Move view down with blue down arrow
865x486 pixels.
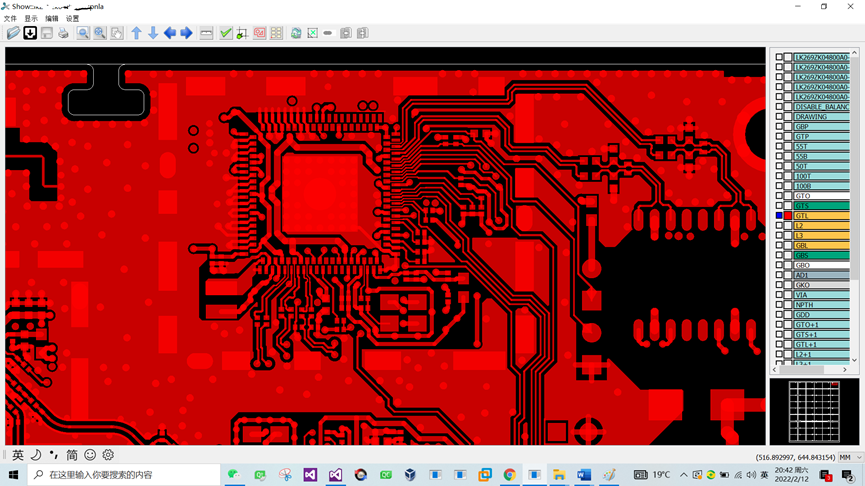tap(153, 33)
